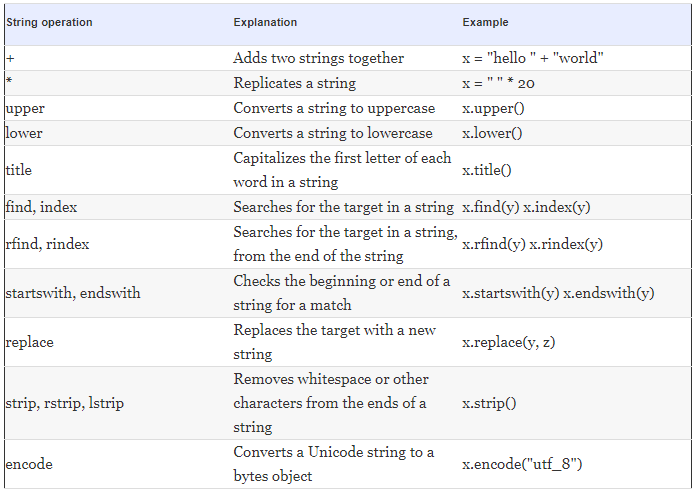
Task: Click the "String operation" column header
Action: coord(49,22)
